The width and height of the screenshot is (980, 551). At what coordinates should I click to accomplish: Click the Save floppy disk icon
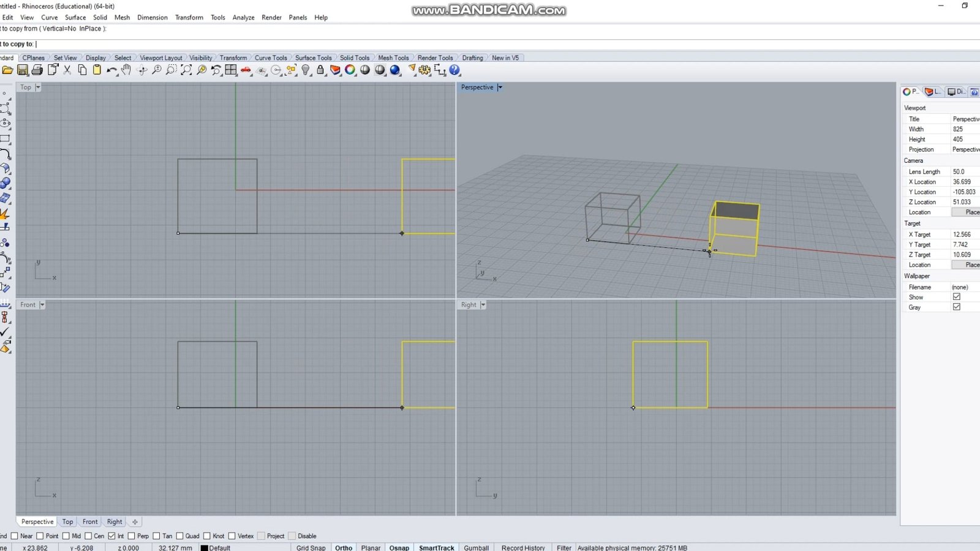pyautogui.click(x=23, y=70)
